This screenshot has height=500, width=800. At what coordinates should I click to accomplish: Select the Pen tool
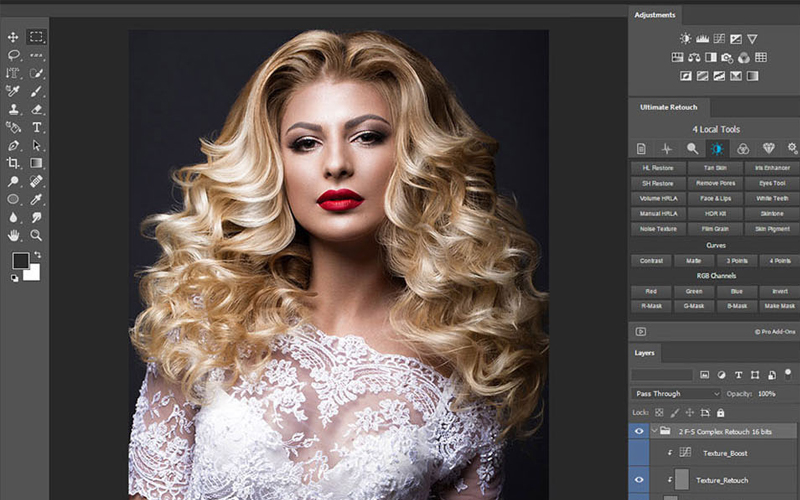(13, 145)
